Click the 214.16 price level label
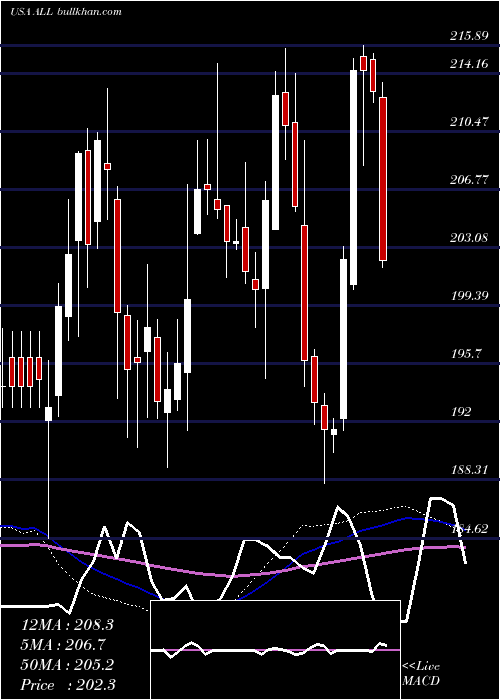This screenshot has height=700, width=500. point(469,64)
